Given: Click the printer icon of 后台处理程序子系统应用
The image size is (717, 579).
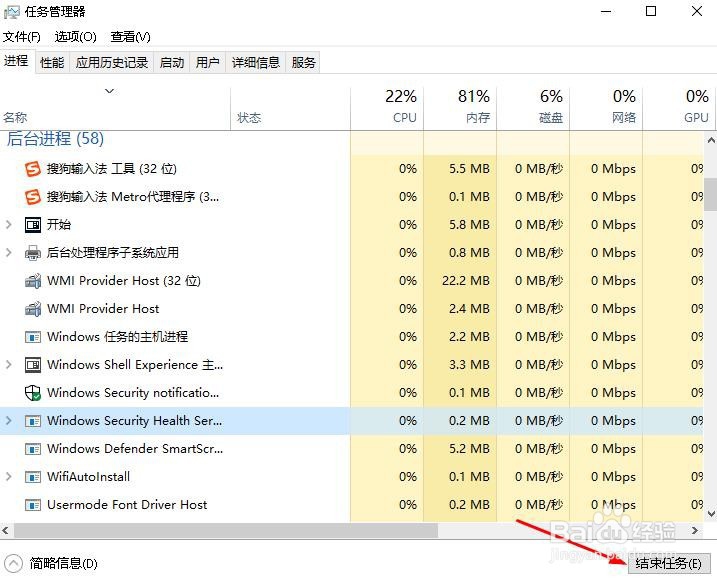Looking at the screenshot, I should coord(33,252).
